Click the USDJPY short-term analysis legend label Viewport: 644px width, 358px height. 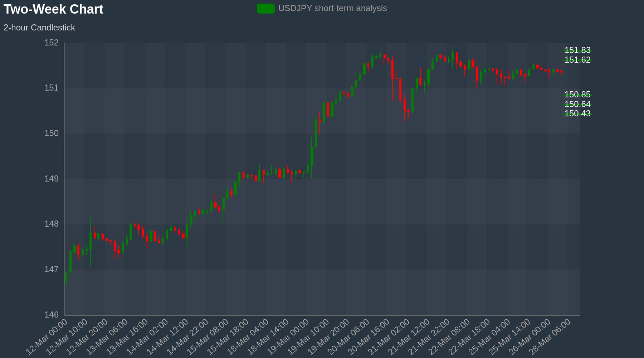(x=333, y=8)
